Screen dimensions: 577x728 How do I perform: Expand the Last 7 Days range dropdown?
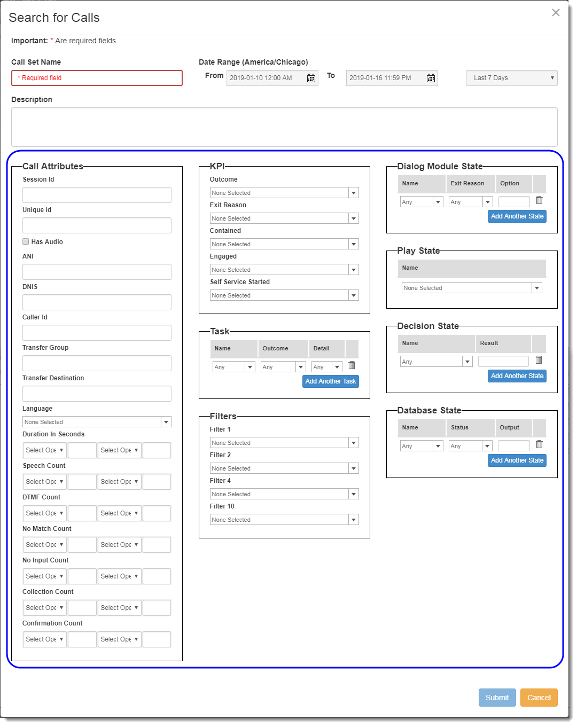pyautogui.click(x=511, y=78)
